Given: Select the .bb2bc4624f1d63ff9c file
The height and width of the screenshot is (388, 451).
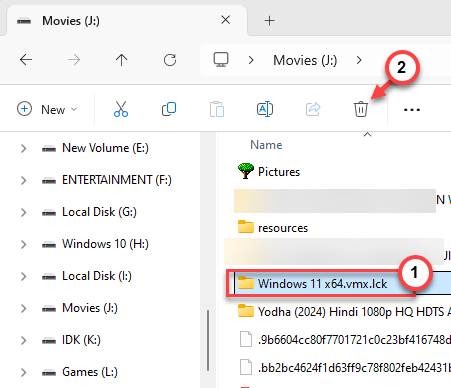Looking at the screenshot, I should pyautogui.click(x=354, y=368).
